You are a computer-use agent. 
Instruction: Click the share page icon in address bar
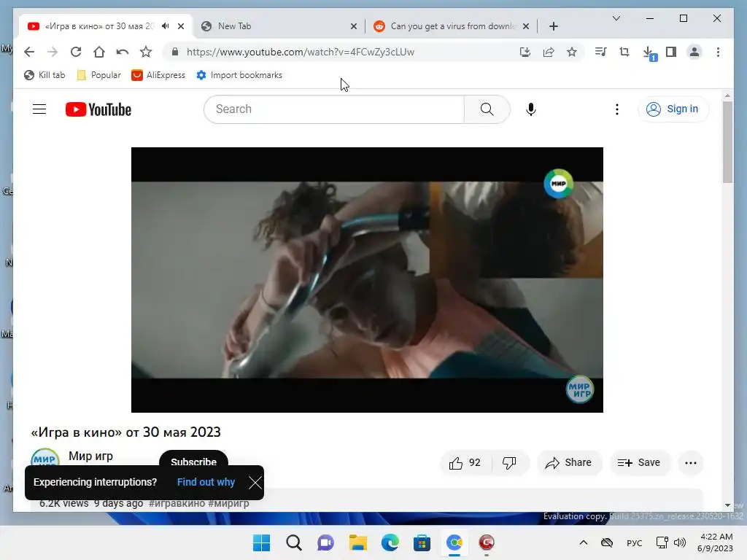(549, 52)
